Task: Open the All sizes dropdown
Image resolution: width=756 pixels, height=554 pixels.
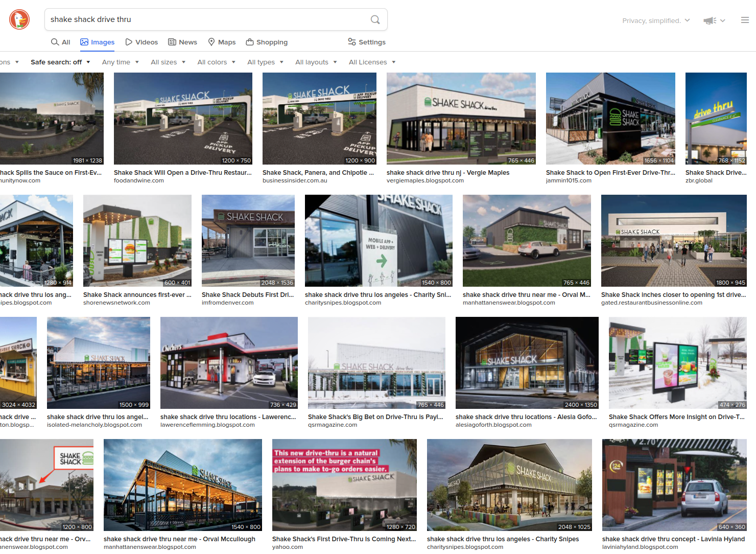Action: (x=168, y=62)
